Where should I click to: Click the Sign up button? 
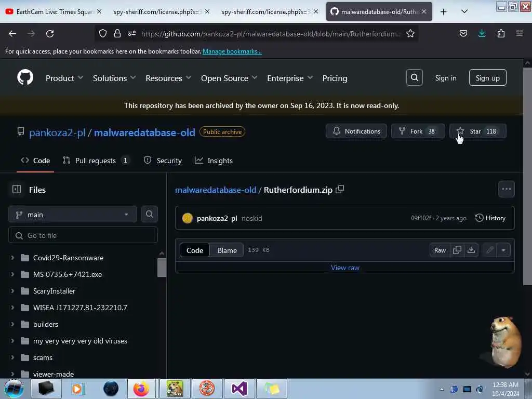tap(487, 78)
